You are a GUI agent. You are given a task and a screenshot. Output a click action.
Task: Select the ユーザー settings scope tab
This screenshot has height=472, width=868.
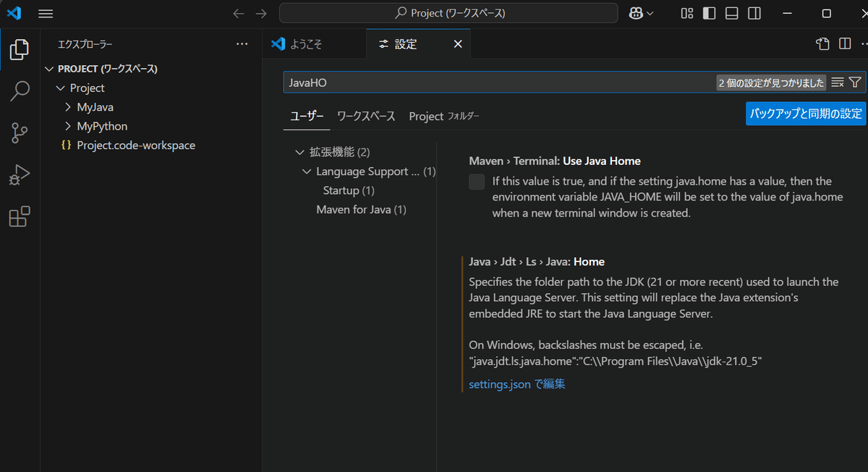[x=307, y=116]
